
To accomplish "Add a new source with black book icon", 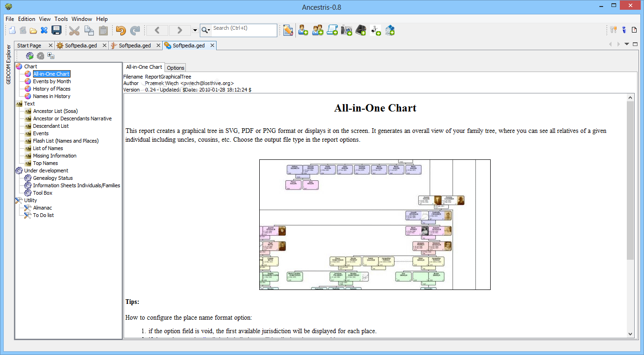I will 361,30.
